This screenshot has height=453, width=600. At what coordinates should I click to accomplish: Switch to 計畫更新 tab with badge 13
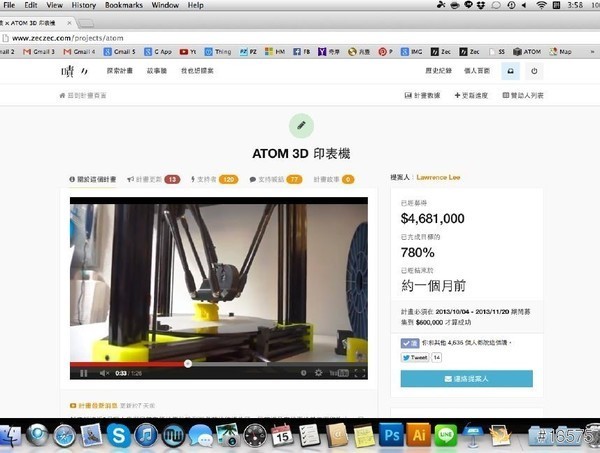click(x=154, y=179)
